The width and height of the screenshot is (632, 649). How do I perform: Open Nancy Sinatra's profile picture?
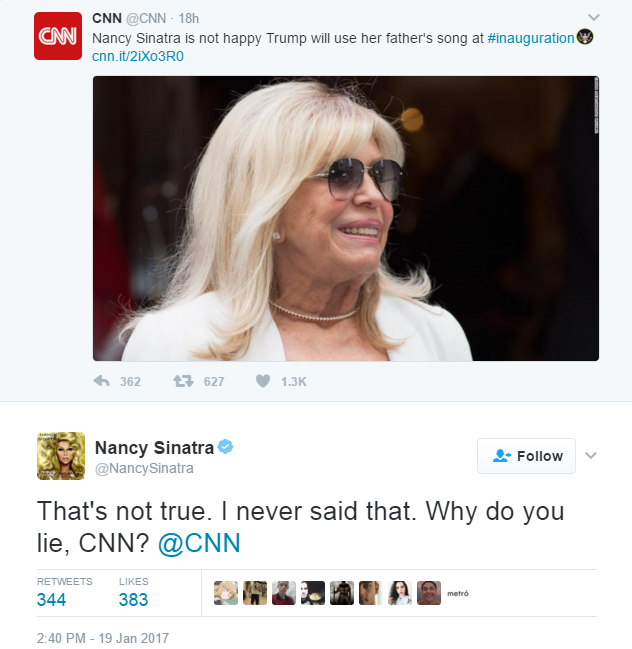(x=61, y=456)
